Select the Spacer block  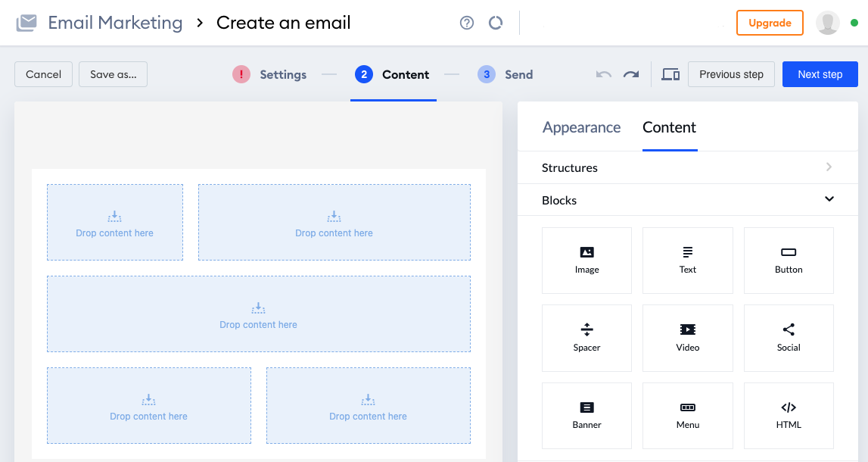tap(586, 338)
